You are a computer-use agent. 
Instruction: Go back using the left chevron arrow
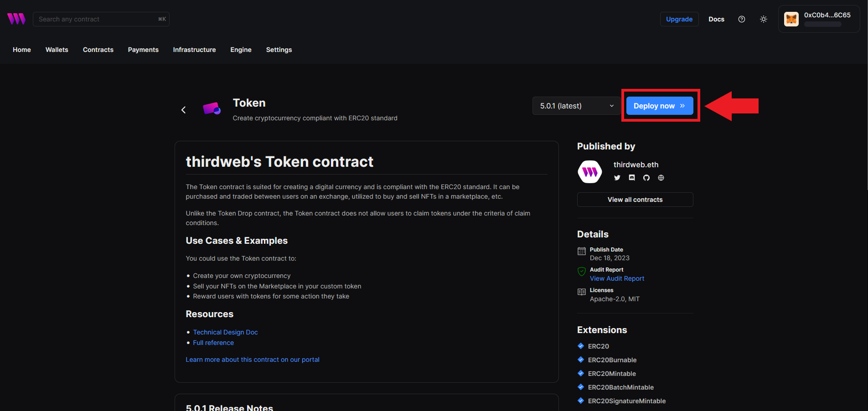point(184,110)
